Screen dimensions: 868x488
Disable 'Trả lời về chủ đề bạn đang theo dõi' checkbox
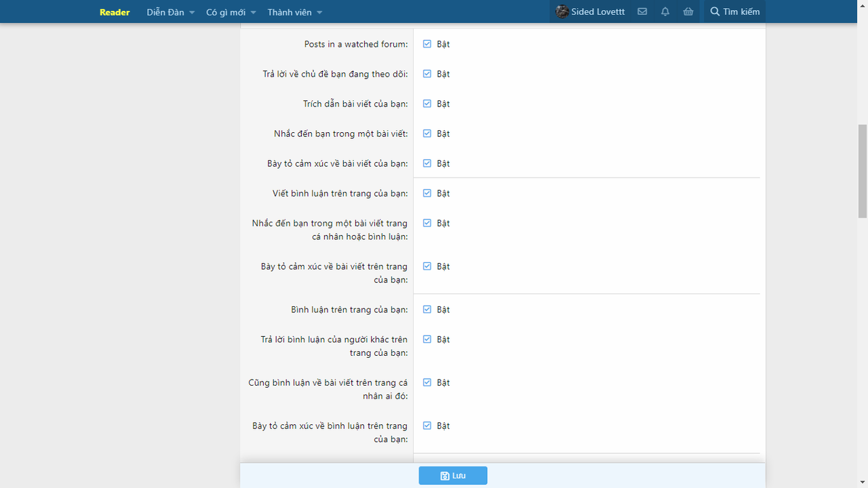coord(427,74)
